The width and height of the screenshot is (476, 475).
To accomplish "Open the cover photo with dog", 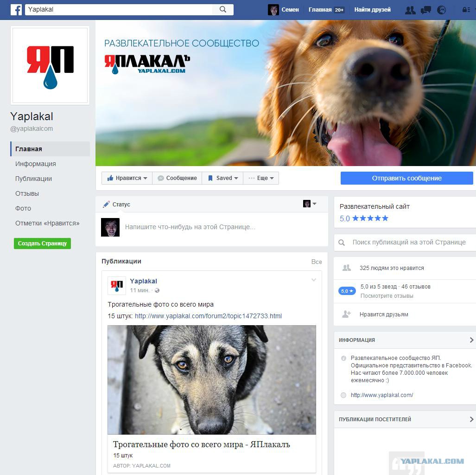I will coord(286,93).
